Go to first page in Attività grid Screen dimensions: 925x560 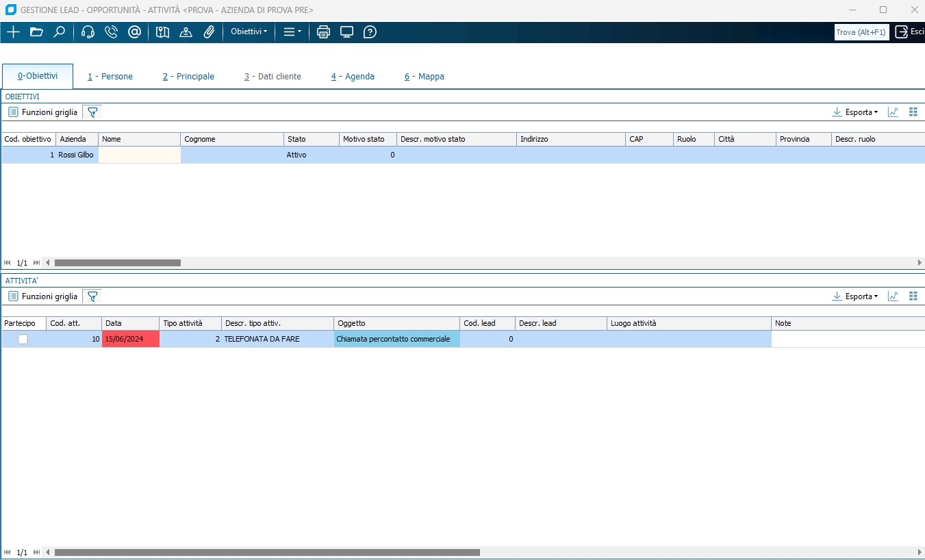coord(8,552)
